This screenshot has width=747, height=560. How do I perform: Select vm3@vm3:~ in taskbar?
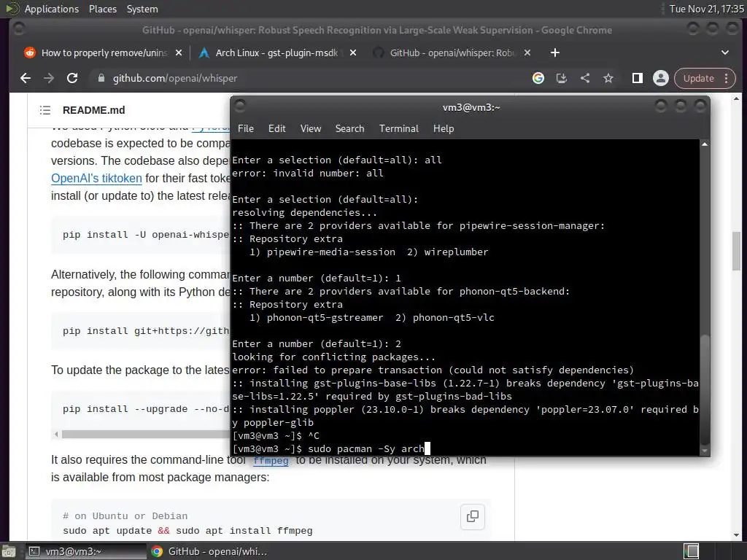(x=85, y=551)
